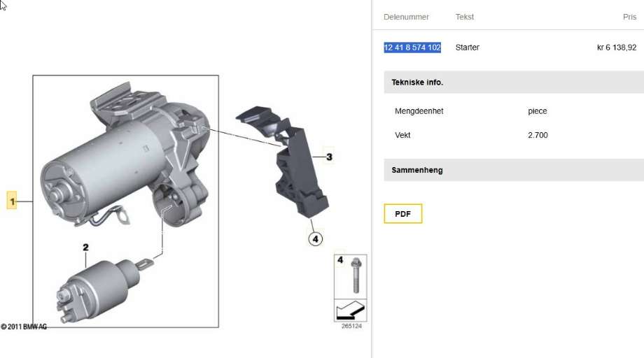Image resolution: width=644 pixels, height=358 pixels.
Task: Click diagram number 265124
Action: (x=351, y=326)
